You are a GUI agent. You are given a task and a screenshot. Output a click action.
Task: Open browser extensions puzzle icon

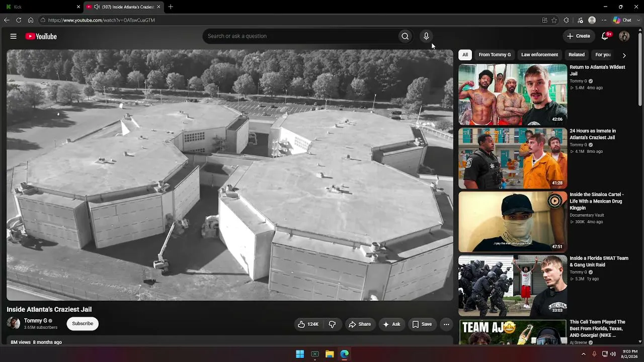click(x=567, y=20)
